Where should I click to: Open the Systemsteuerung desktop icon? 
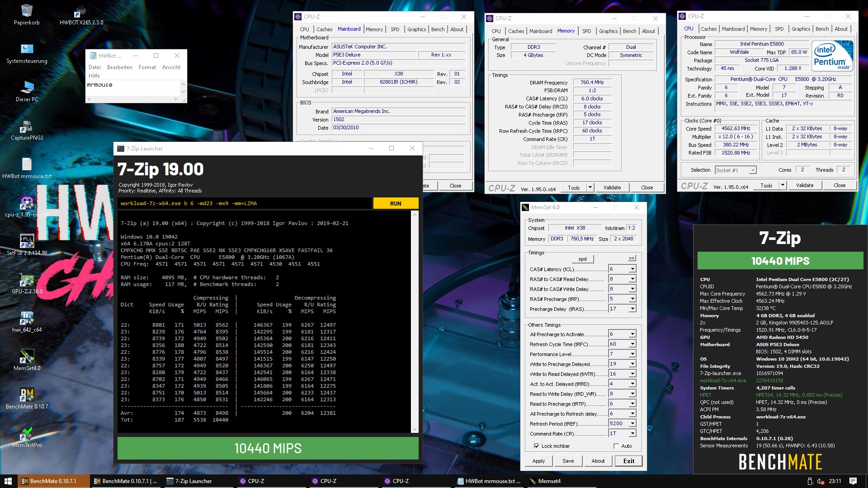pos(27,53)
